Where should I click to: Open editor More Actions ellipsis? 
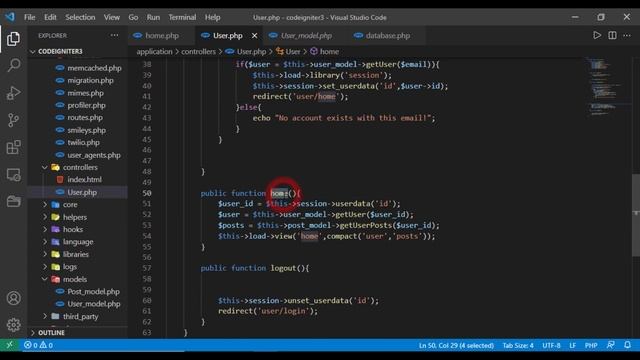coord(627,36)
